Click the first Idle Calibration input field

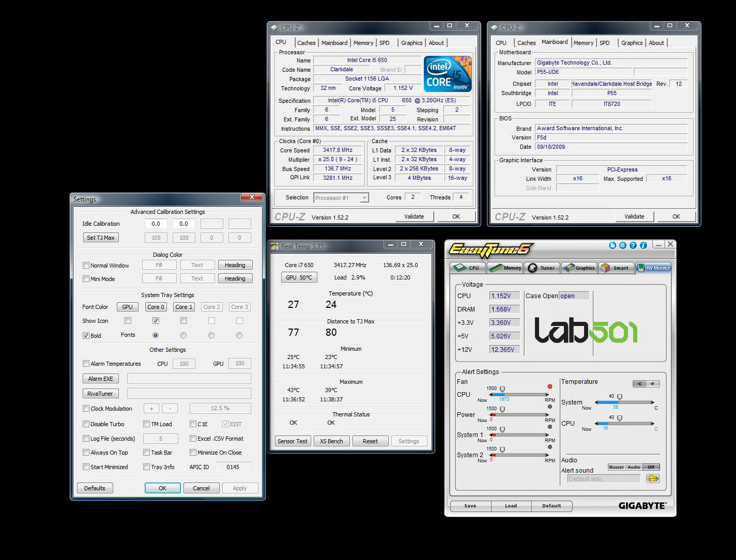(x=156, y=224)
